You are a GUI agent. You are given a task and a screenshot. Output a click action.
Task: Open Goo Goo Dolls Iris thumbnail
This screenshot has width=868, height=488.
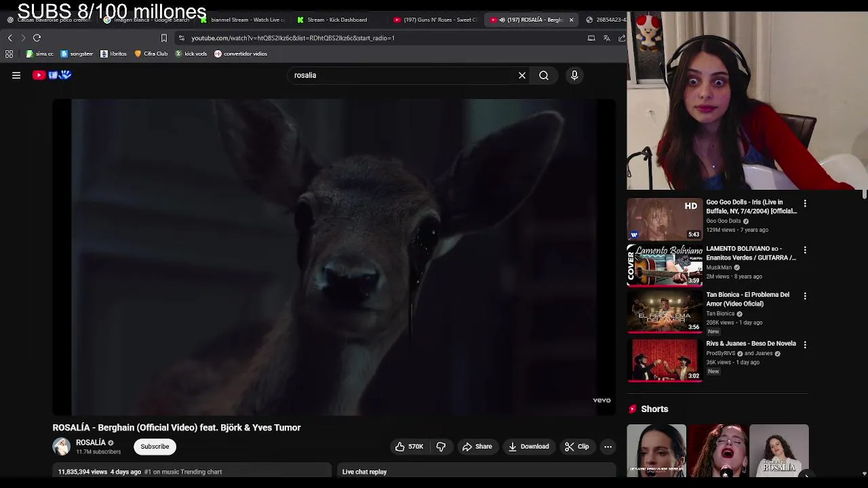click(665, 219)
